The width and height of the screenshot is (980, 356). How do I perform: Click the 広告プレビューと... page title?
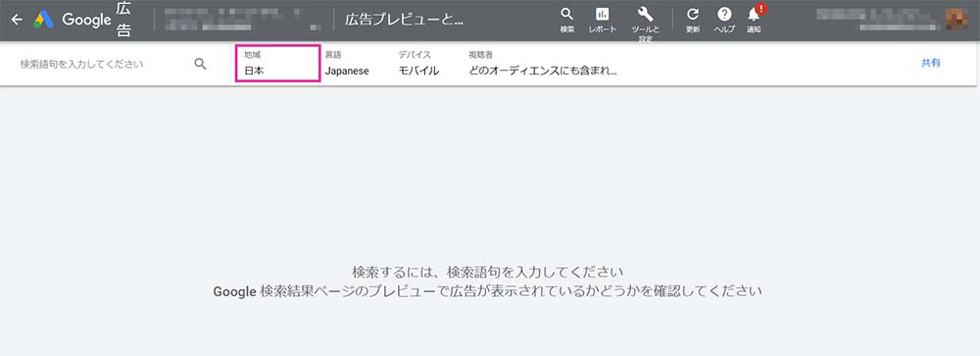click(405, 20)
